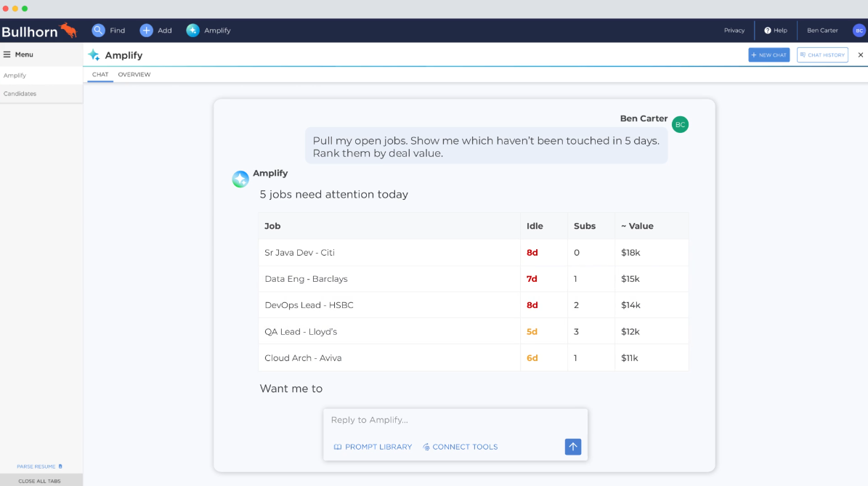Viewport: 868px width, 486px height.
Task: Click Ben Carter's green BC chat avatar
Action: [x=680, y=124]
